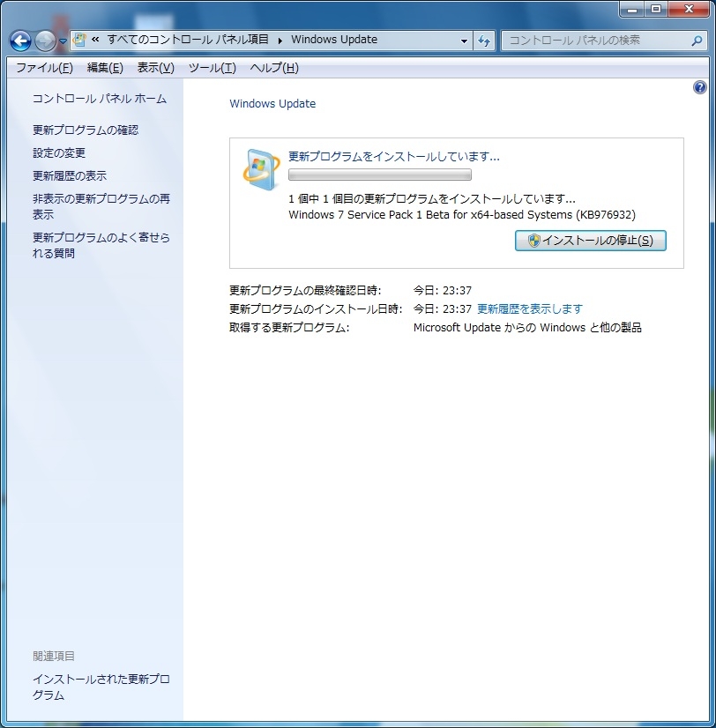Click 更新履歴を表示します link

pos(530,308)
